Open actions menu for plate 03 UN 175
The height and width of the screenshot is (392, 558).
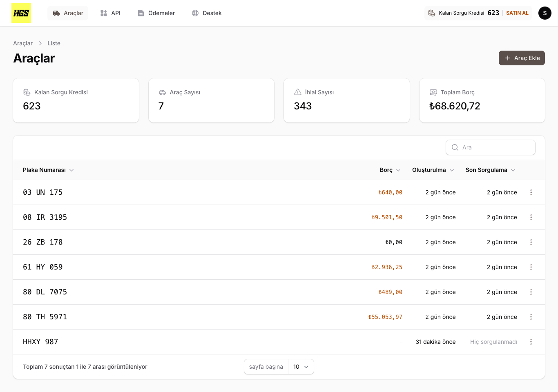point(531,192)
